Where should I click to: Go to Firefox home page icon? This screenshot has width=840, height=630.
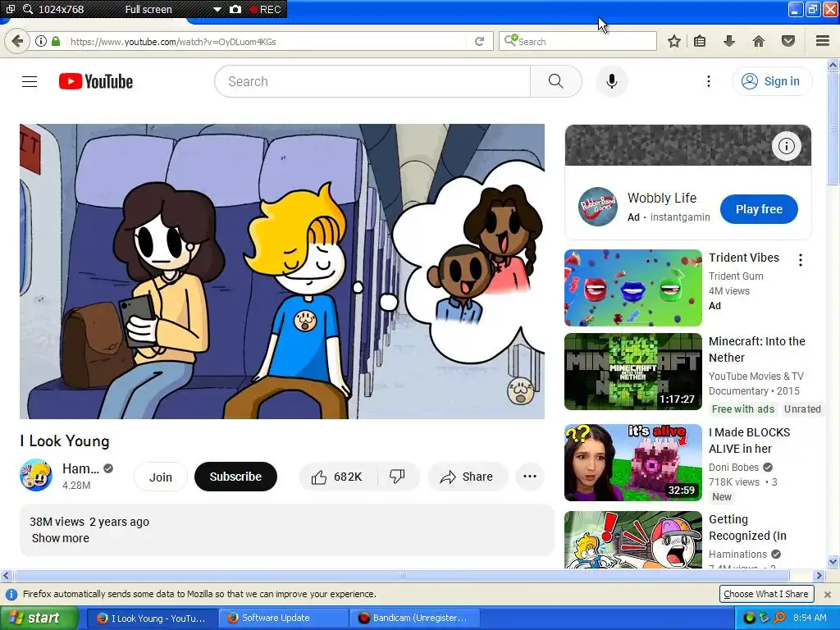[x=759, y=41]
